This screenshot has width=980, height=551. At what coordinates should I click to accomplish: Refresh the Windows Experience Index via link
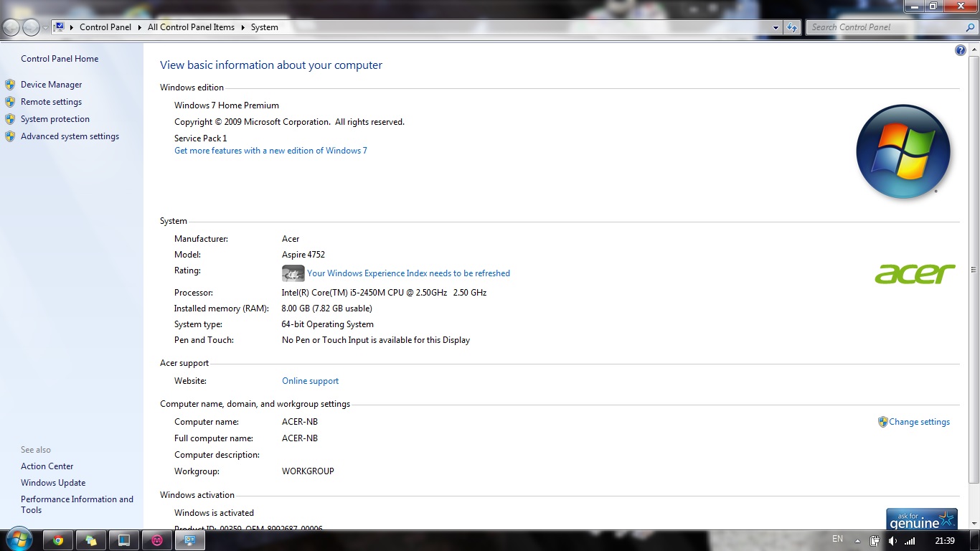point(408,273)
